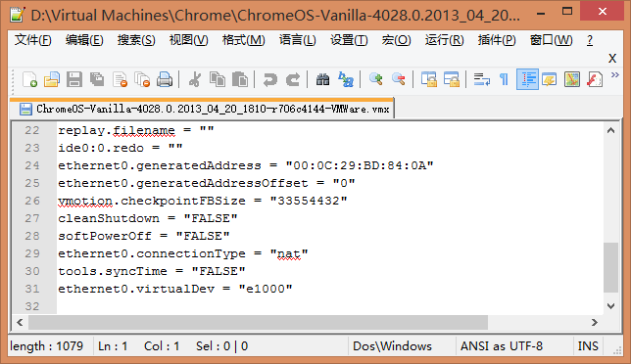Toggle the indent guide icon
This screenshot has height=364, width=631.
pyautogui.click(x=527, y=79)
